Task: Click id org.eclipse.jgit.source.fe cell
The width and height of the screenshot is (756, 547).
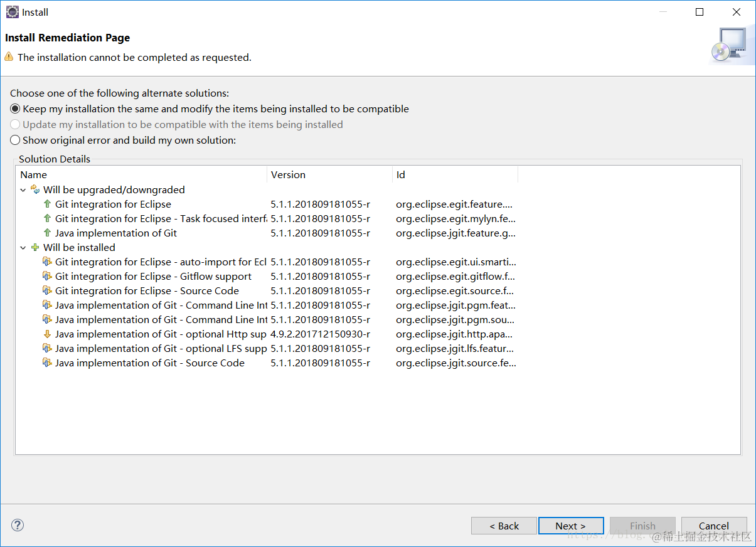Action: pyautogui.click(x=456, y=363)
